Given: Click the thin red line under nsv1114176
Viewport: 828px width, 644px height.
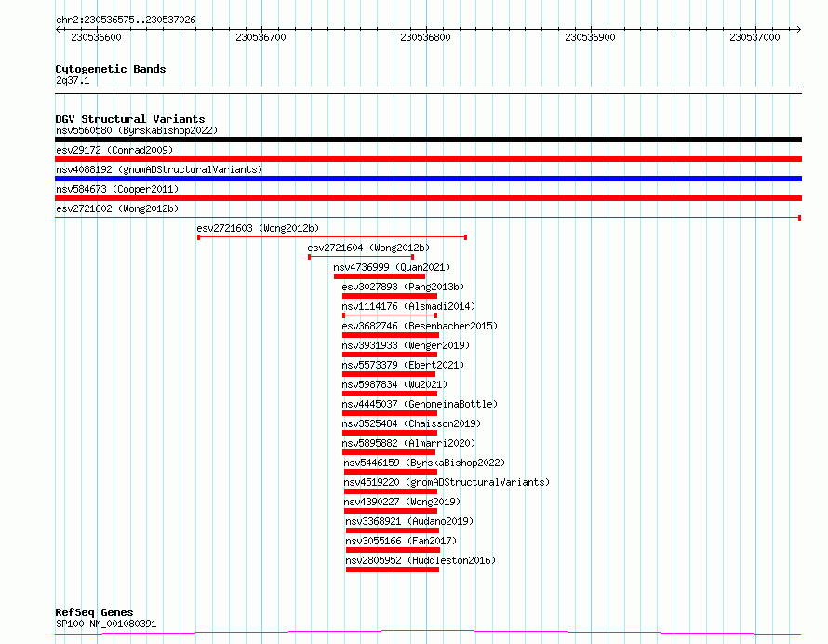Looking at the screenshot, I should click(390, 315).
